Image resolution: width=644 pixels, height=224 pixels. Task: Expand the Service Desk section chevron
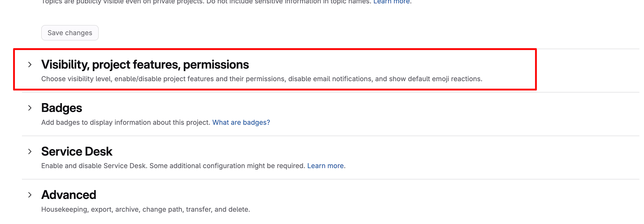(30, 151)
